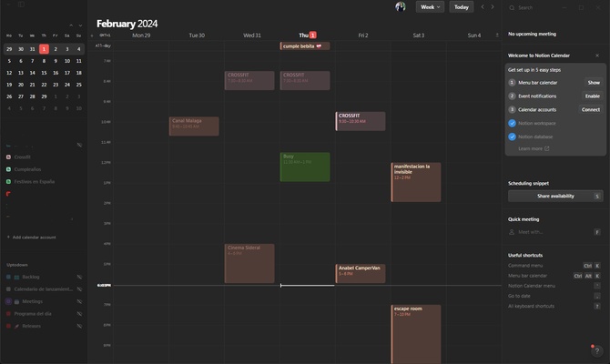Click the Backlog database icon
610x364 pixels.
coord(16,278)
